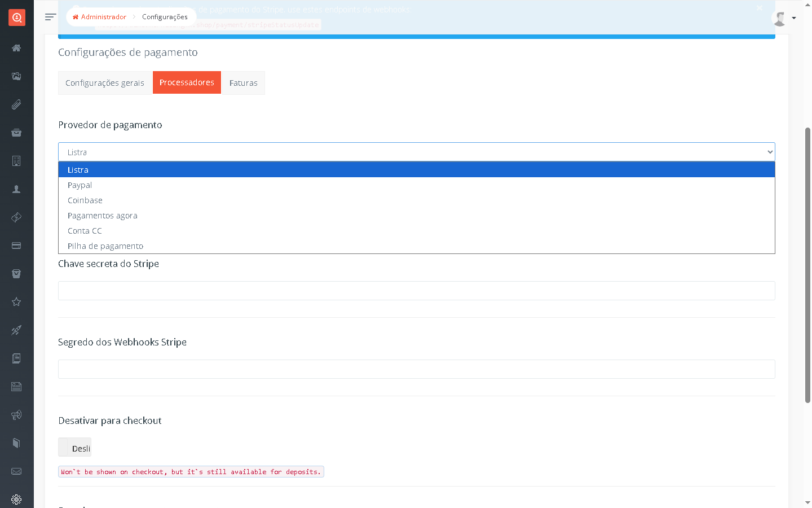Screen dimensions: 812x508
Task: Collapse sidebar with hamburger menu toggle
Action: pyautogui.click(x=50, y=17)
